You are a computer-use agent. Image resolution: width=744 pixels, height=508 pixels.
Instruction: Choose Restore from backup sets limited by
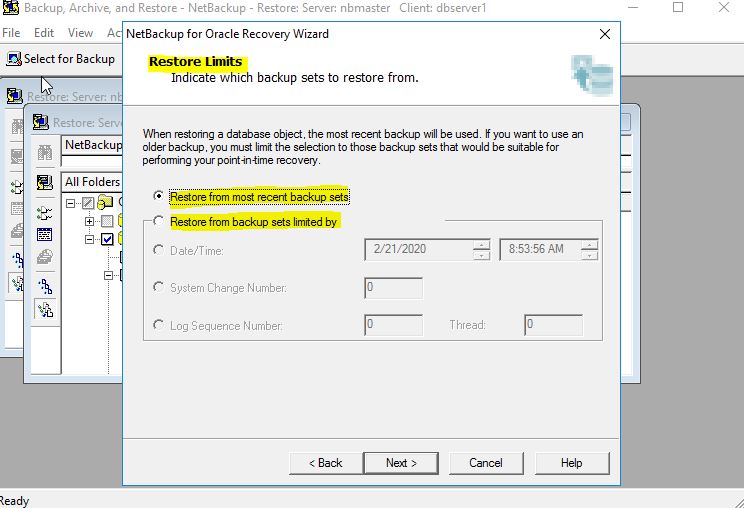click(158, 221)
